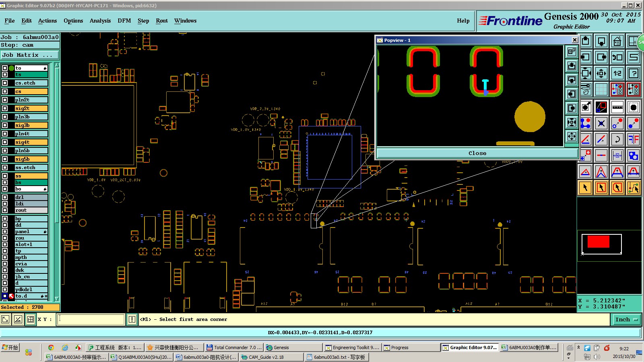
Task: Click the layer list scroll up arrow
Action: 57,66
